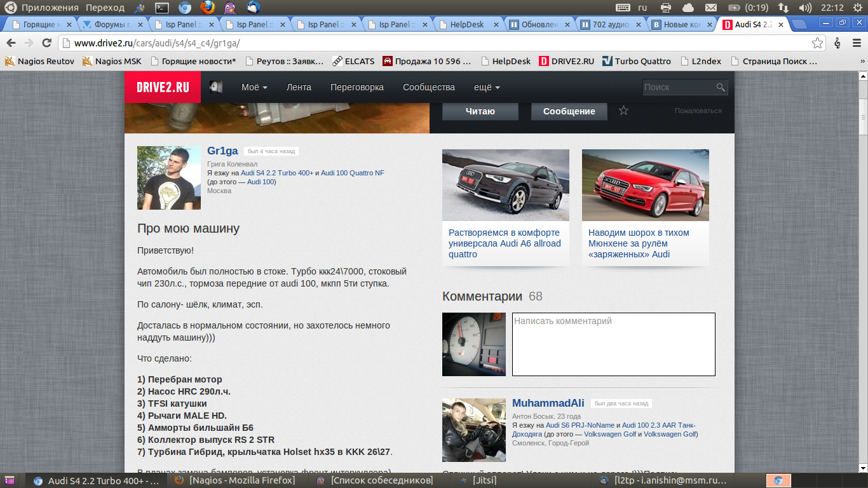Image resolution: width=868 pixels, height=488 pixels.
Task: Click the DRIVE2.RU red logo
Action: coord(162,87)
